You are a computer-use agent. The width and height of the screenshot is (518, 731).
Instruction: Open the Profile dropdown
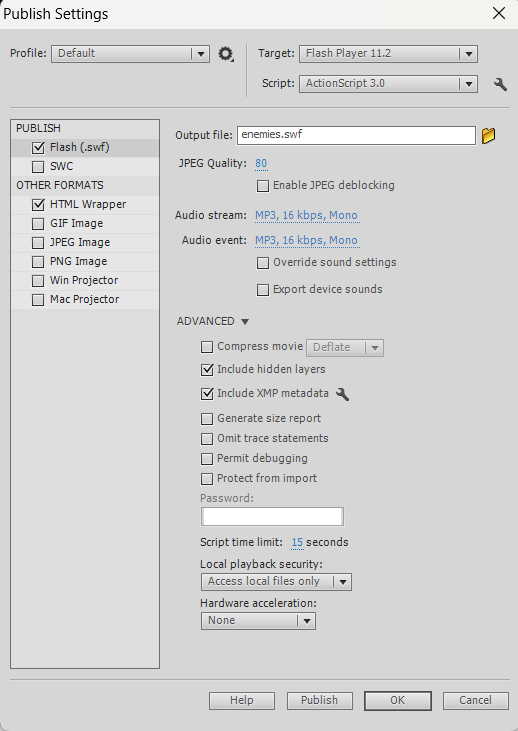pos(131,54)
